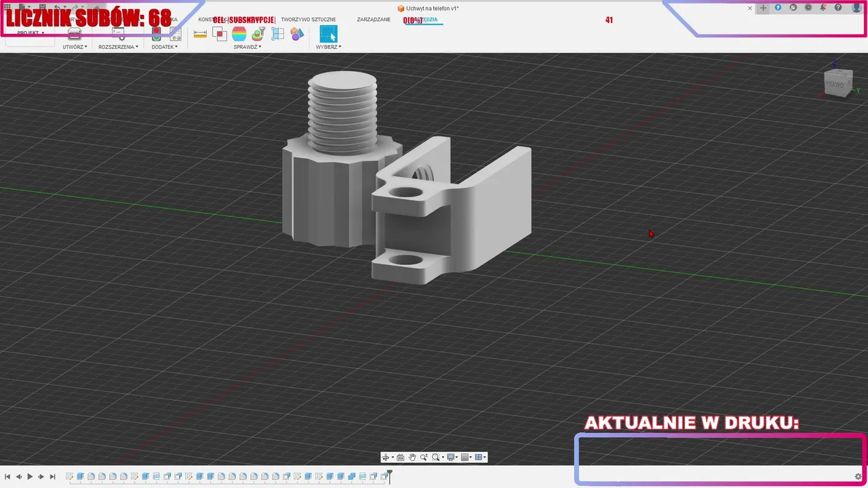
Task: Open timeline settings gear icon
Action: click(858, 476)
